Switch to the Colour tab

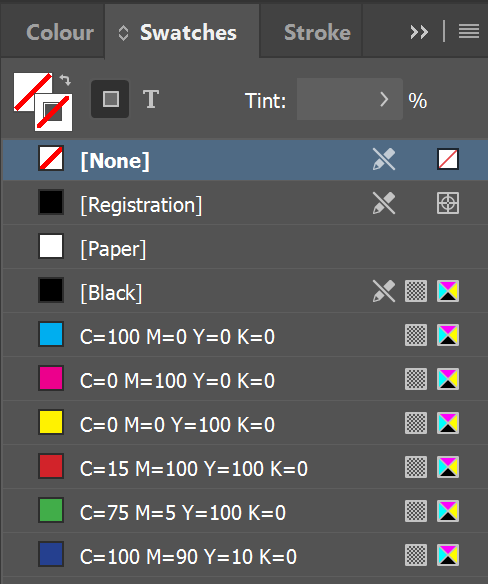(60, 32)
